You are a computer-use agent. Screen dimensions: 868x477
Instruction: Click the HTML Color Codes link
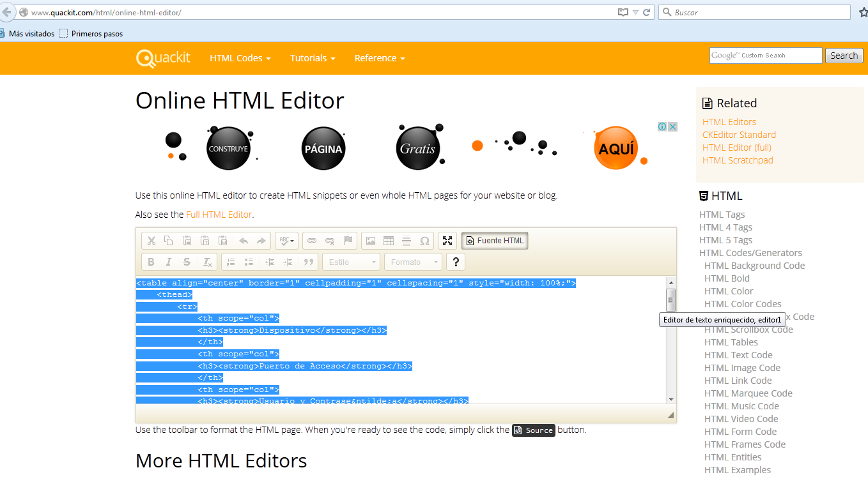pos(743,304)
